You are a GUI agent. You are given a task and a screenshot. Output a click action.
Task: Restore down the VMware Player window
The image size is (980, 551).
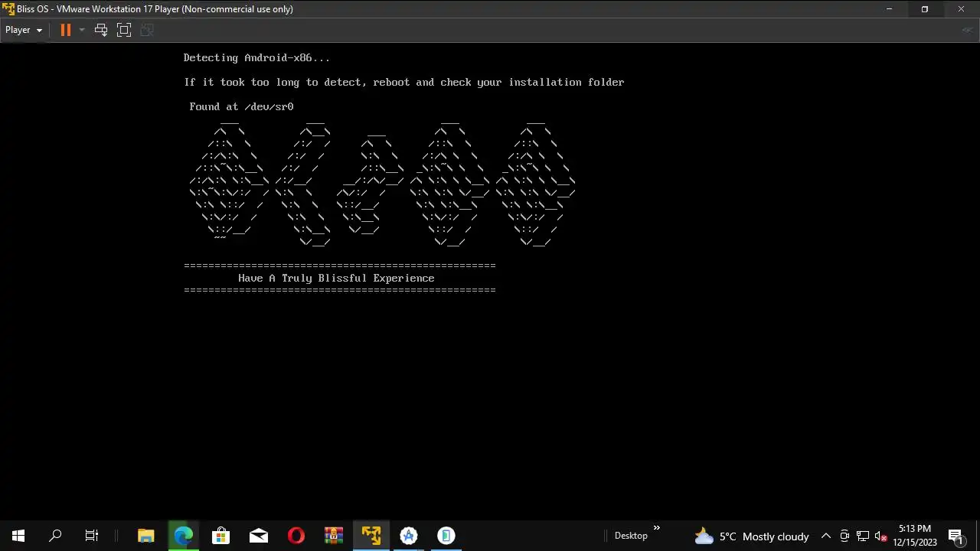(925, 9)
